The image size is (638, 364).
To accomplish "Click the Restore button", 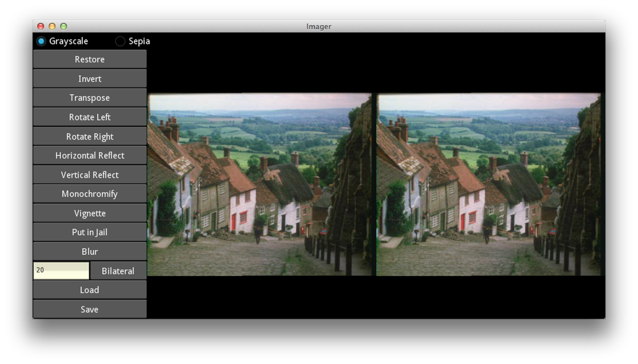I will [90, 60].
